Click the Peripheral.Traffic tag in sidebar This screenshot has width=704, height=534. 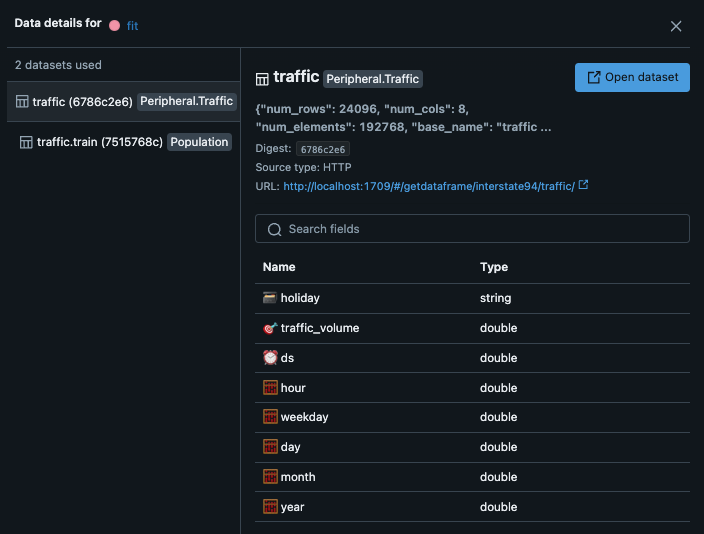(186, 101)
